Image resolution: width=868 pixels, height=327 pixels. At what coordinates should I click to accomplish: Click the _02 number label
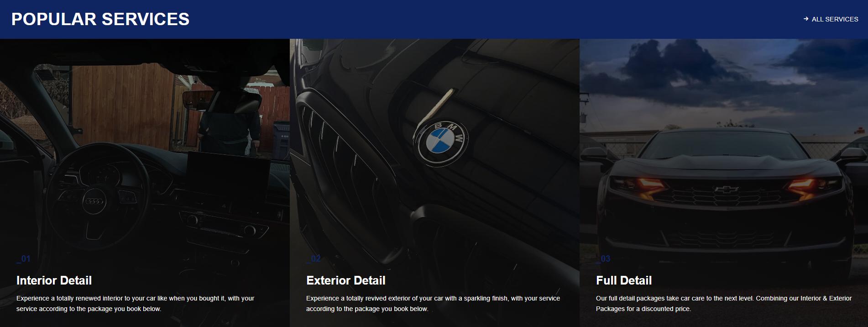pos(313,259)
